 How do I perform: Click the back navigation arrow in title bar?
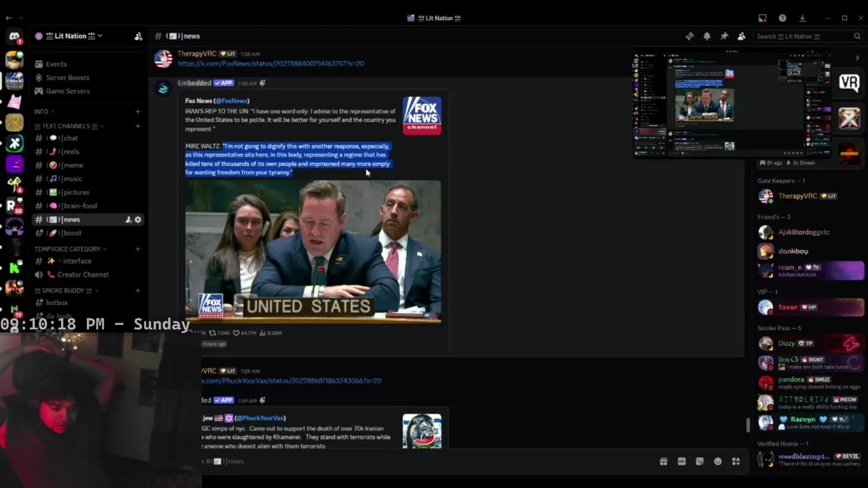point(8,18)
